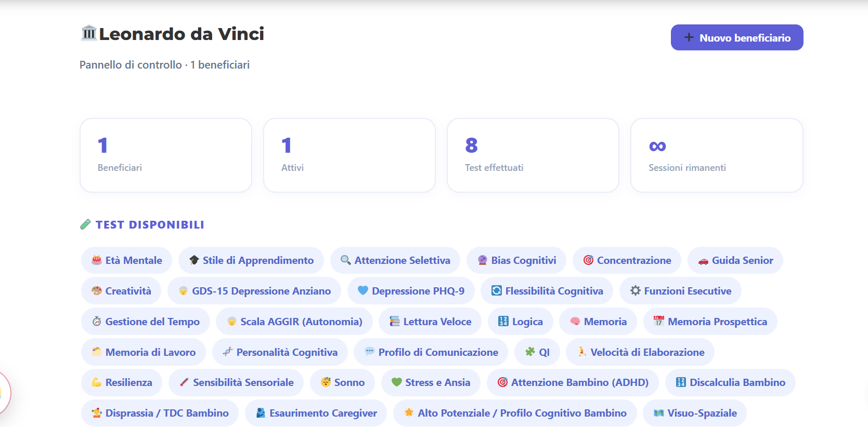
Task: Click the DNA icon on Personalità Cognitiva
Action: tap(228, 352)
